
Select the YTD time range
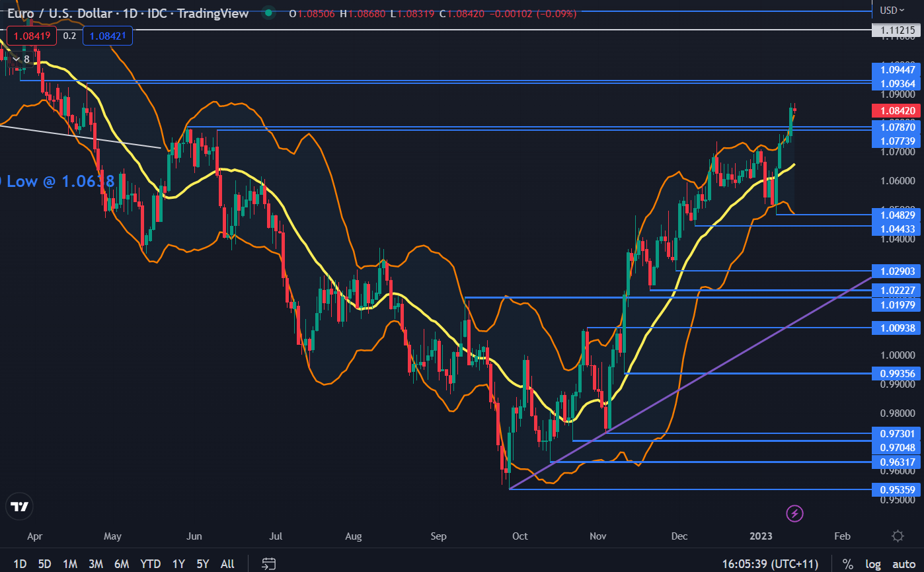pos(150,563)
